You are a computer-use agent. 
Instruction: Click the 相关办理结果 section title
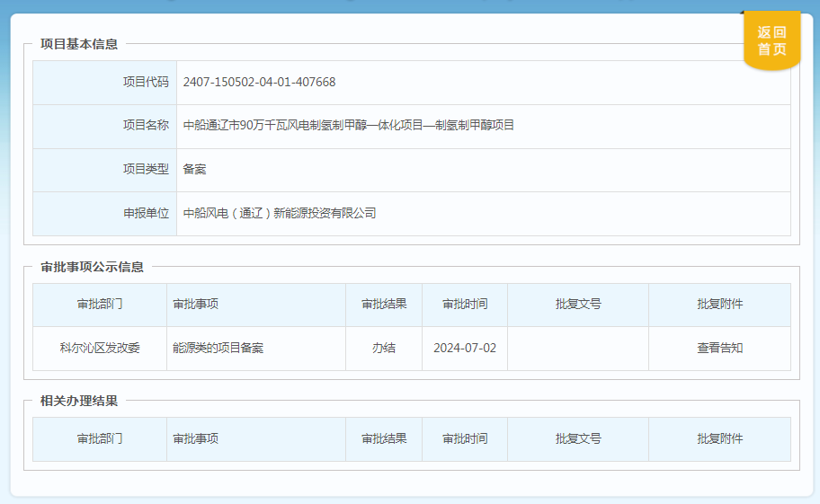(79, 401)
